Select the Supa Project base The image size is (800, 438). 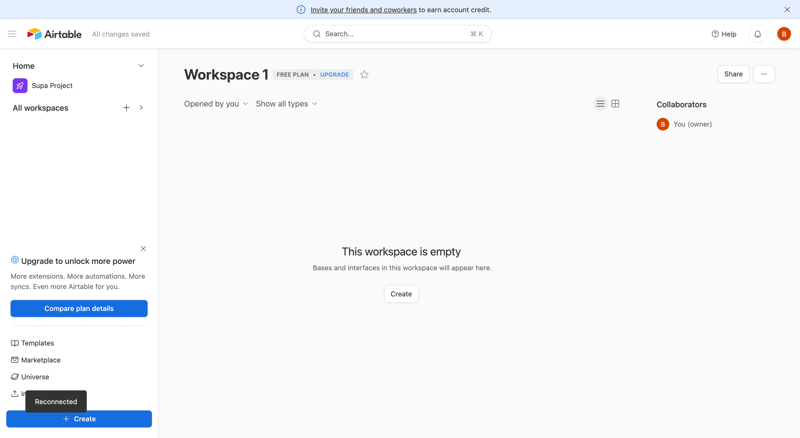pos(52,86)
